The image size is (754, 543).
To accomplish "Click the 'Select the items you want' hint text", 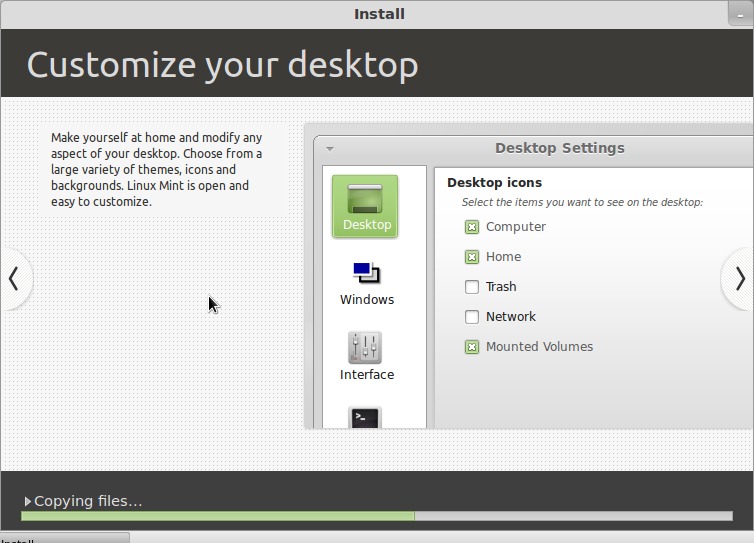I will (582, 202).
